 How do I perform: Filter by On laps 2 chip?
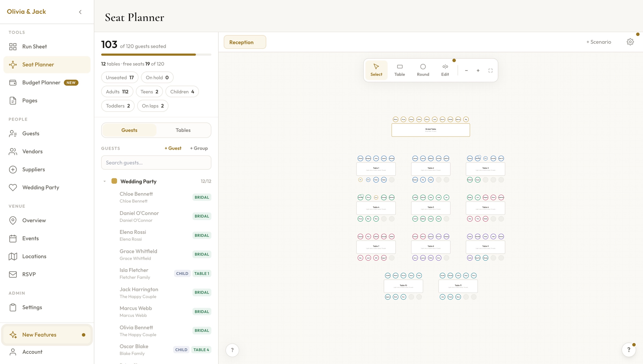point(153,106)
